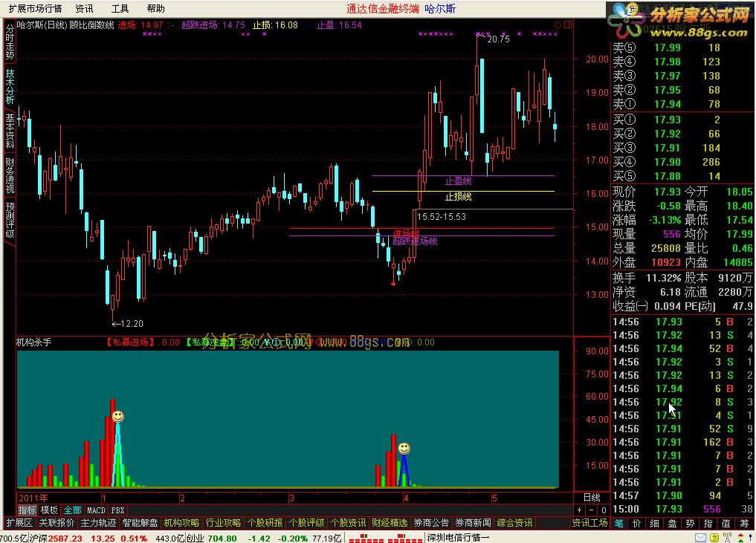Select the 指标 tab below chart
The height and width of the screenshot is (543, 756).
27,510
